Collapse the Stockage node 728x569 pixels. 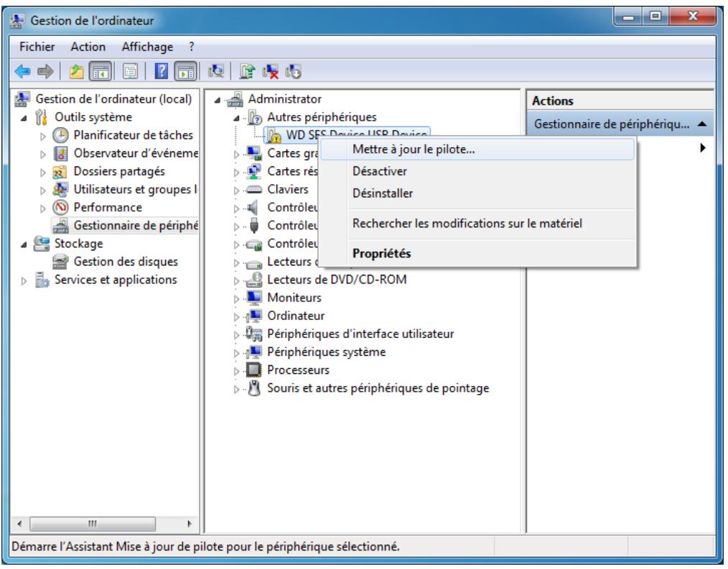24,245
